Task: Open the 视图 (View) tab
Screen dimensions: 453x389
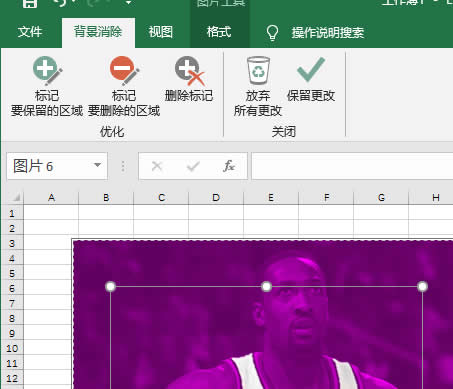Action: tap(161, 32)
